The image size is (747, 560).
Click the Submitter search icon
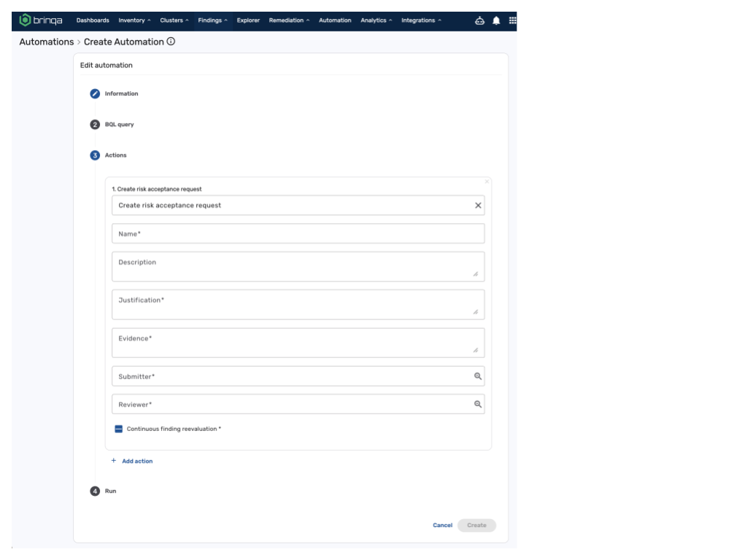478,376
